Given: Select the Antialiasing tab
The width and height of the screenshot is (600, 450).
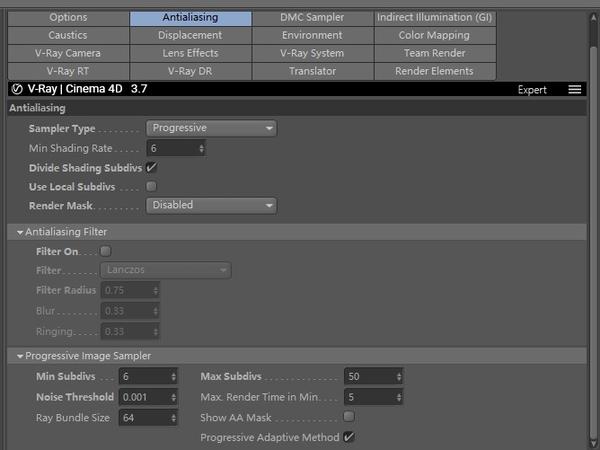Looking at the screenshot, I should point(191,18).
